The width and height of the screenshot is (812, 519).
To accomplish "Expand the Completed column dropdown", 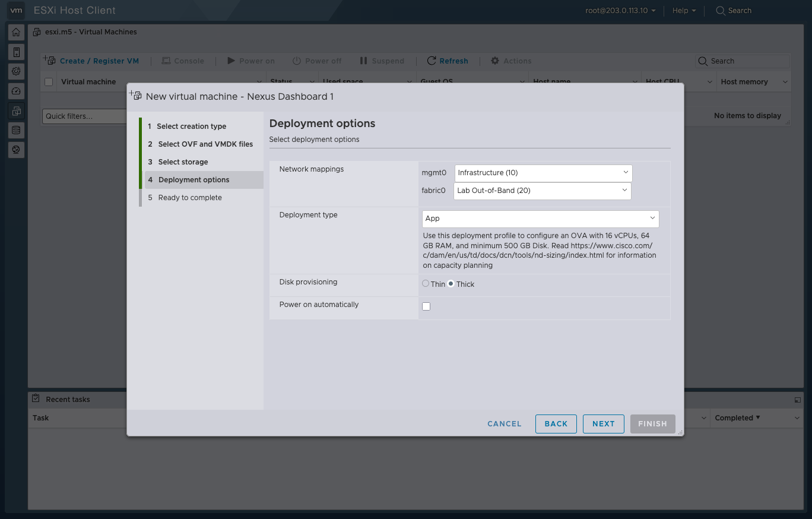I will point(797,418).
